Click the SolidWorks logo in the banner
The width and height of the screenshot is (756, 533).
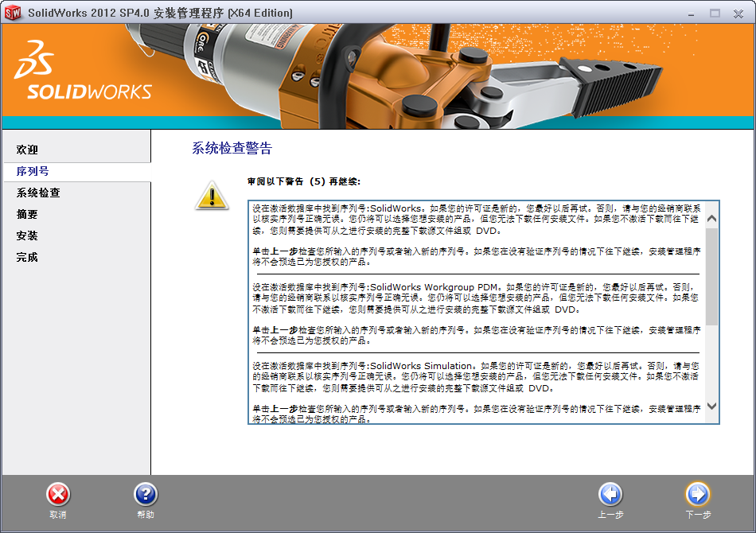83,70
